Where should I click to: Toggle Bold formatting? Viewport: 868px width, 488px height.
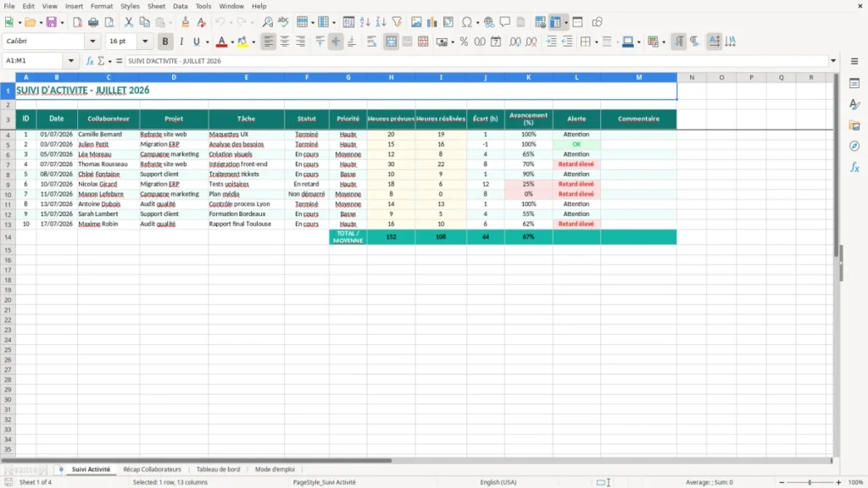[165, 42]
